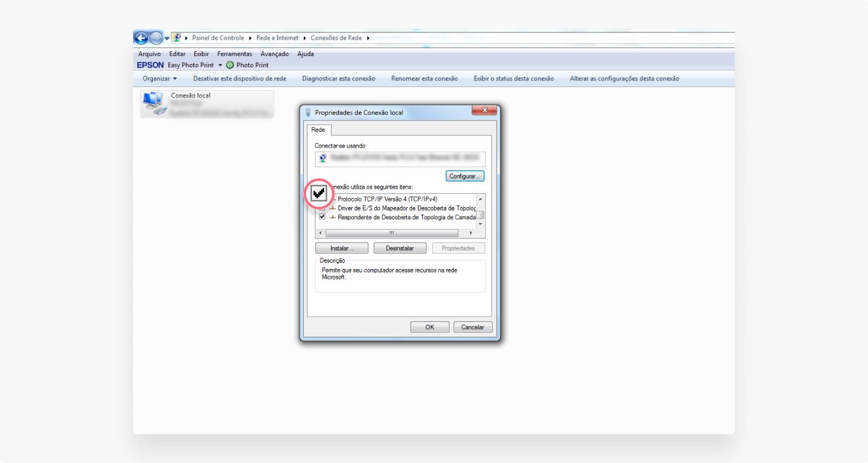Select the Rede tab in dialog

(318, 130)
